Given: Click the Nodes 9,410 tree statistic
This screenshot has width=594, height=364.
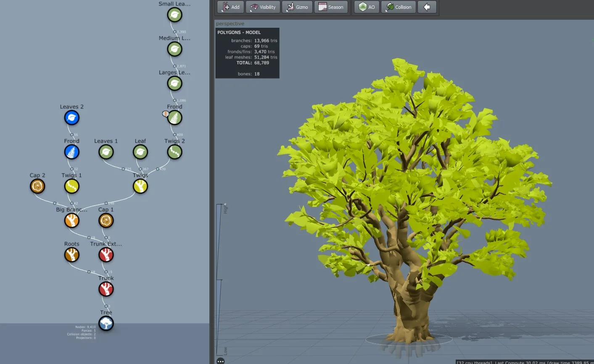Looking at the screenshot, I should pyautogui.click(x=85, y=327).
